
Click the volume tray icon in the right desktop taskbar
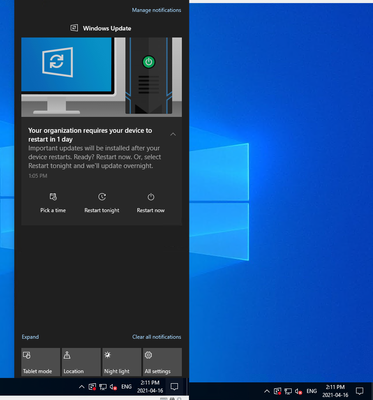coord(298,391)
